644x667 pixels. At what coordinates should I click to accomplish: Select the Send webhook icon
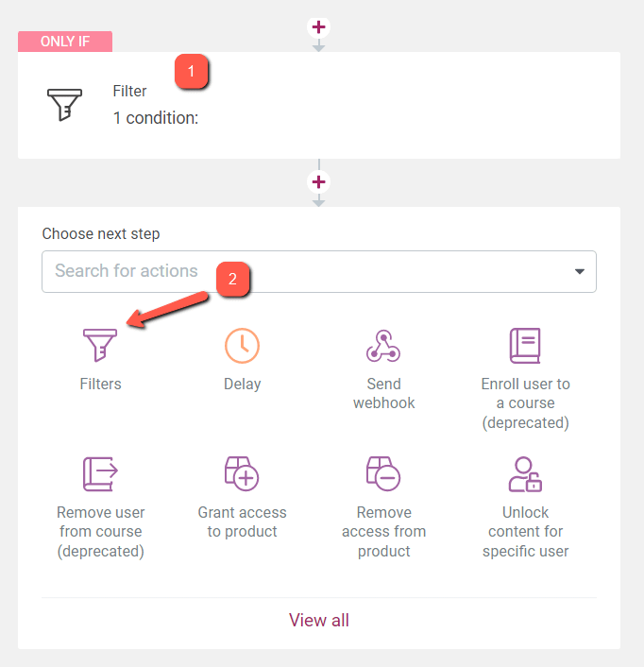click(383, 346)
